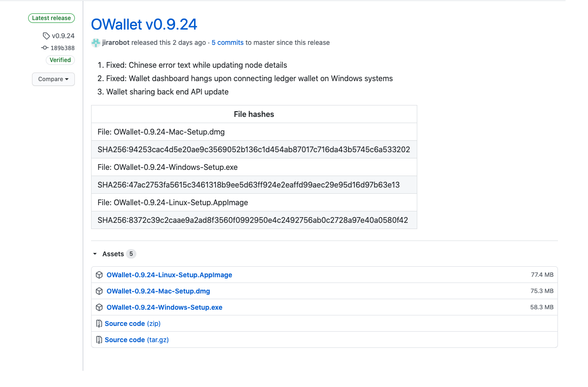Open the Compare dropdown
This screenshot has height=387, width=588.
click(53, 79)
